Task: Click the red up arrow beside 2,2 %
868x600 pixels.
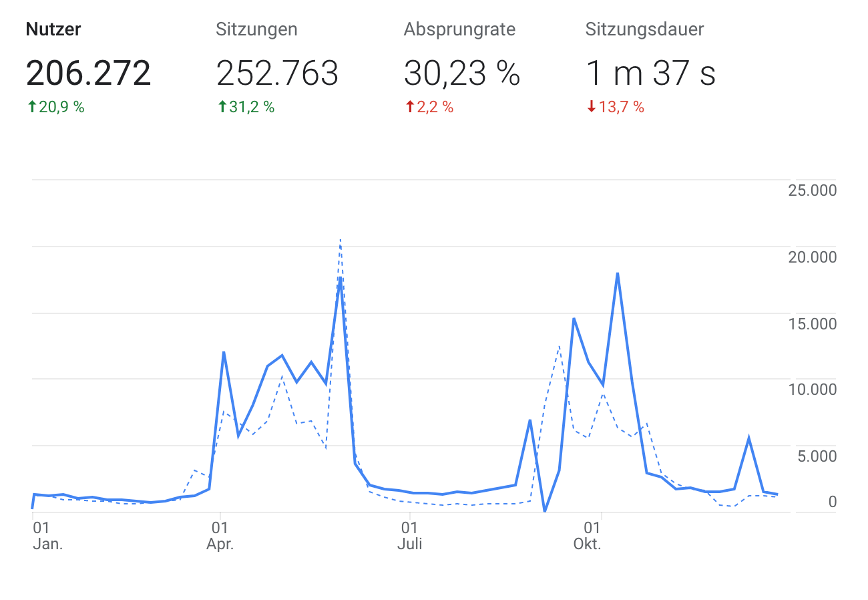Action: (410, 107)
